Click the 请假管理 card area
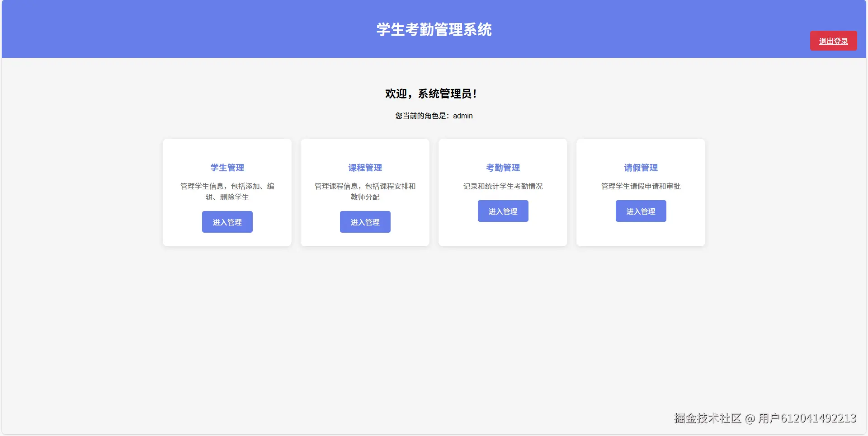Image resolution: width=868 pixels, height=436 pixels. (641, 149)
